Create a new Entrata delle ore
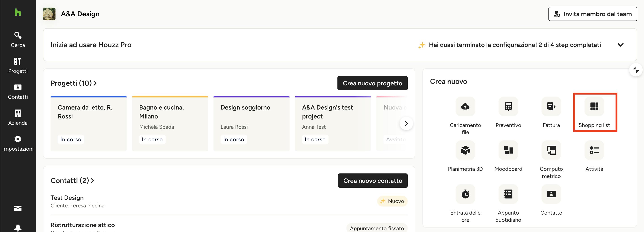 [x=465, y=204]
